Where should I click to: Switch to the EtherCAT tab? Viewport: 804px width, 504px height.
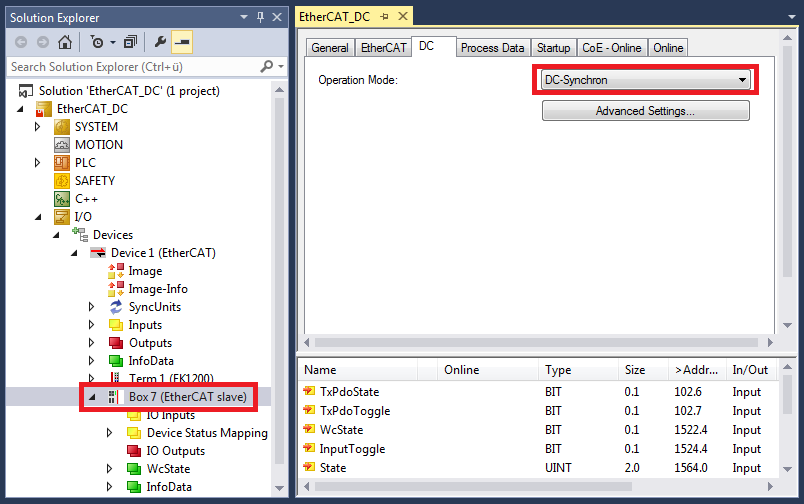(x=383, y=48)
